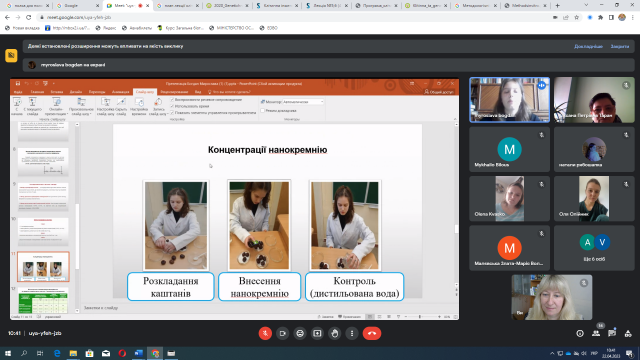Unmute the microphone in Meet

[265, 333]
